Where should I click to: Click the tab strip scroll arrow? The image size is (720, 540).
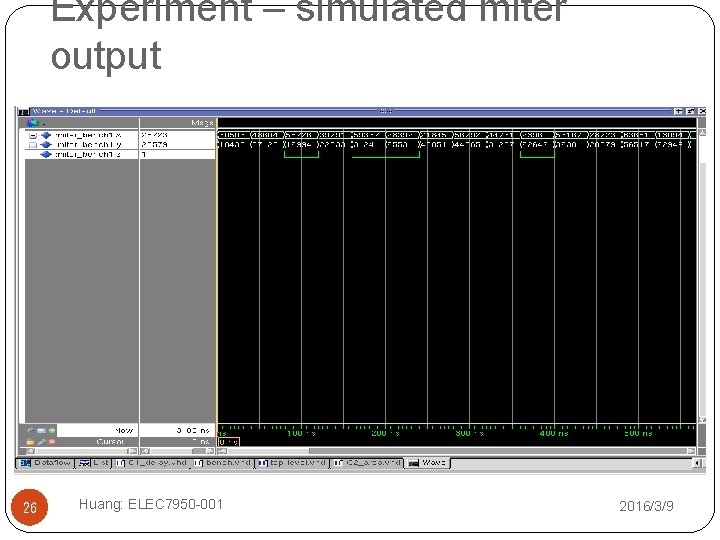[698, 463]
